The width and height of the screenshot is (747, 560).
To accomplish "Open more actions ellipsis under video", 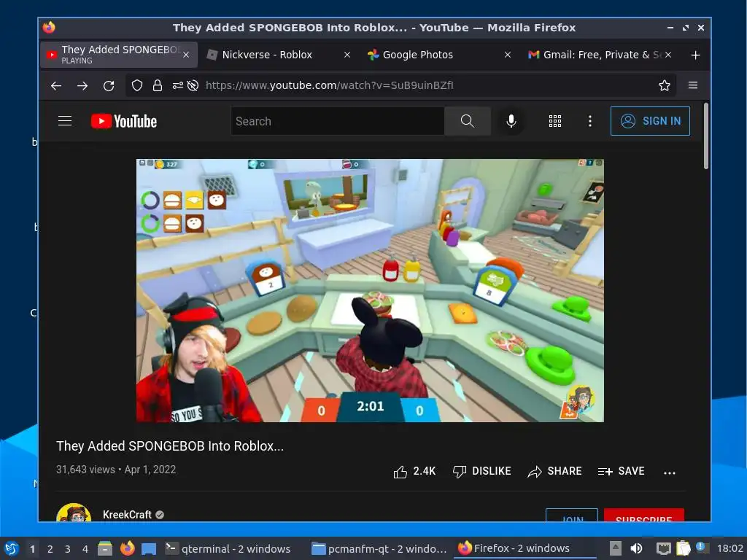I will coord(670,472).
